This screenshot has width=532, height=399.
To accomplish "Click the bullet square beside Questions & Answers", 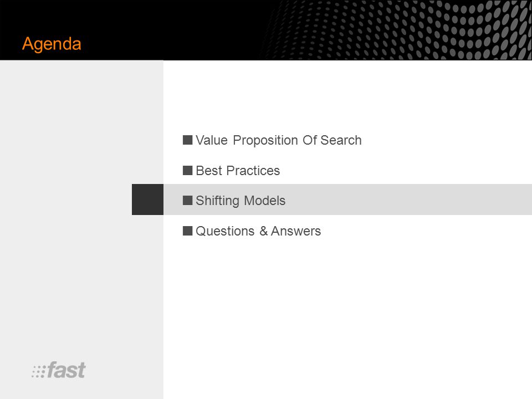I will (x=187, y=231).
